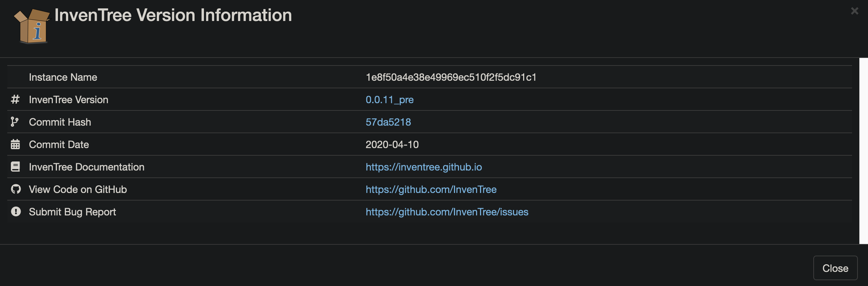Visit the InvenTree documentation link
Image resolution: width=868 pixels, height=286 pixels.
423,167
